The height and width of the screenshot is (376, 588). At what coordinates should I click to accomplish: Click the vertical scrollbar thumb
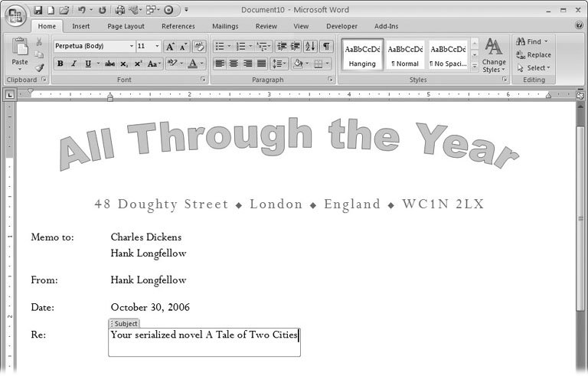click(x=580, y=218)
